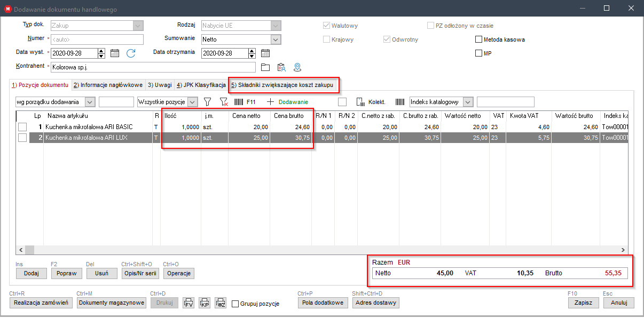
Task: Cancel with Anuluj button
Action: click(619, 302)
